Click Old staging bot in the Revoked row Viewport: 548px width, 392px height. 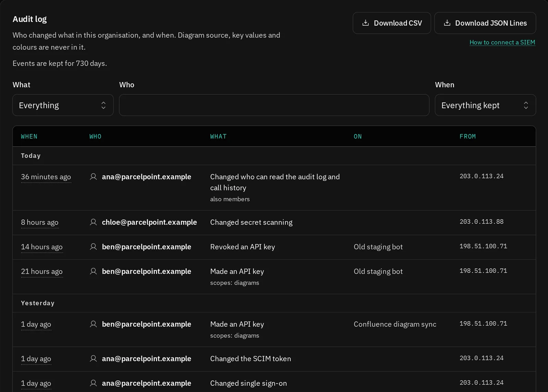tap(378, 247)
